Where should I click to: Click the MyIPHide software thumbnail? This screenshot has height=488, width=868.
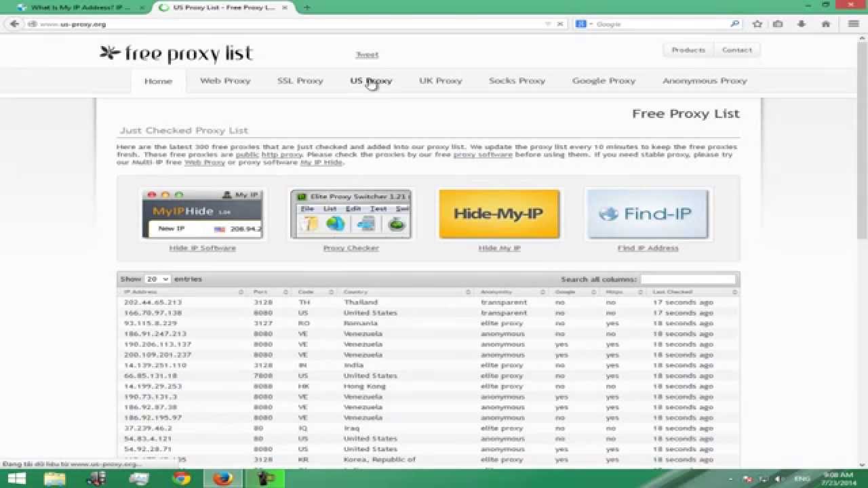[x=202, y=214]
